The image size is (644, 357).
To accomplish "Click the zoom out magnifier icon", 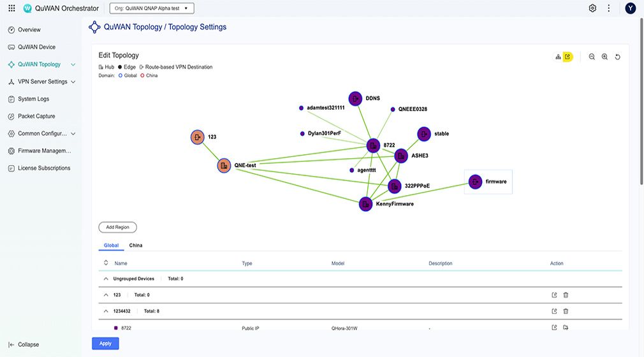I will 592,57.
